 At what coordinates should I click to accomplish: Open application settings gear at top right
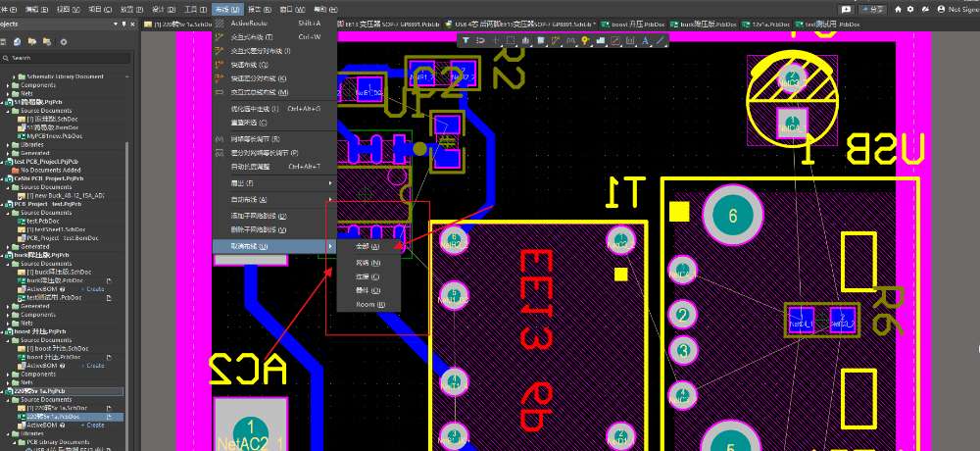[x=910, y=10]
